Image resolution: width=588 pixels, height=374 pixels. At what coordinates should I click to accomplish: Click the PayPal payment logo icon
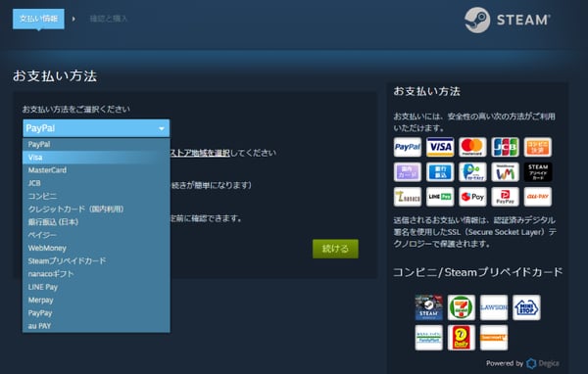coord(408,147)
